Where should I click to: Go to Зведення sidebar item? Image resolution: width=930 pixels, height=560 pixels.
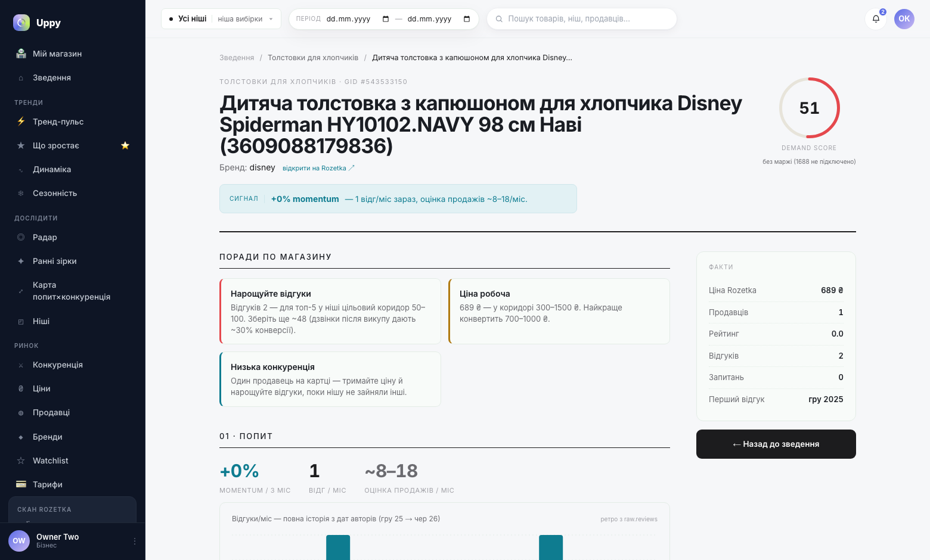(x=72, y=77)
